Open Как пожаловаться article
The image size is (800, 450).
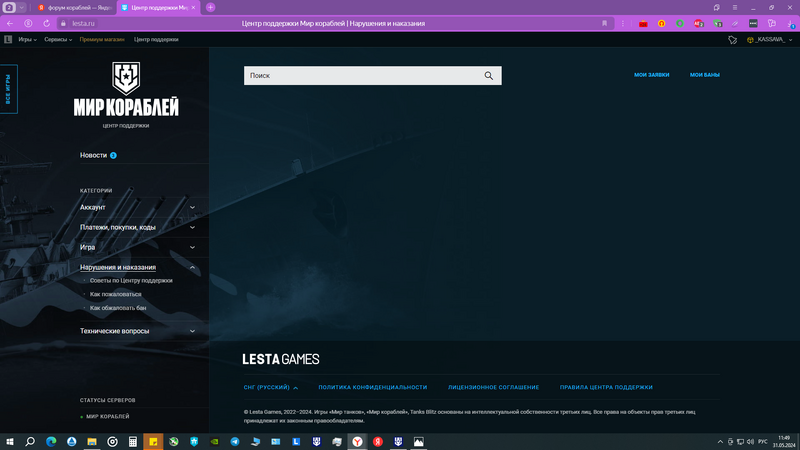point(115,294)
